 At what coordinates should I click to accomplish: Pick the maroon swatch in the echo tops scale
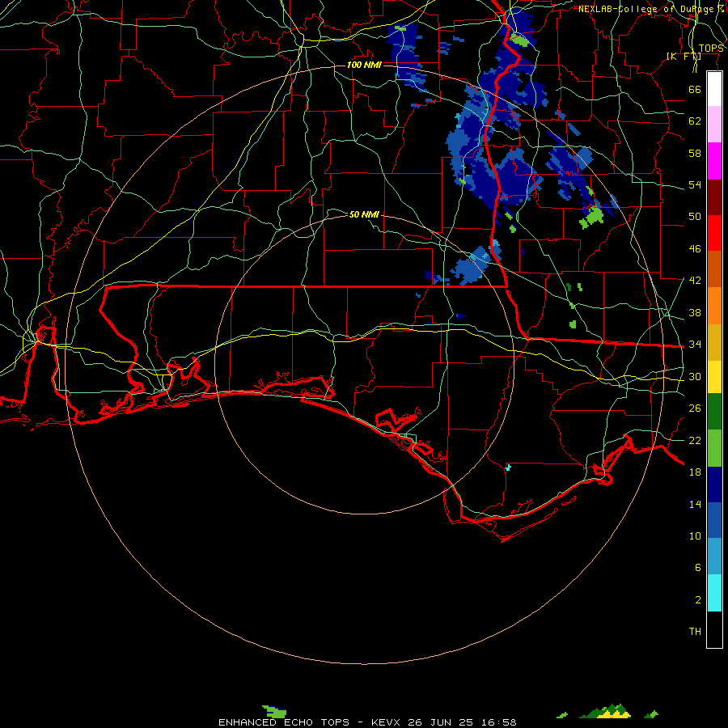(x=714, y=197)
